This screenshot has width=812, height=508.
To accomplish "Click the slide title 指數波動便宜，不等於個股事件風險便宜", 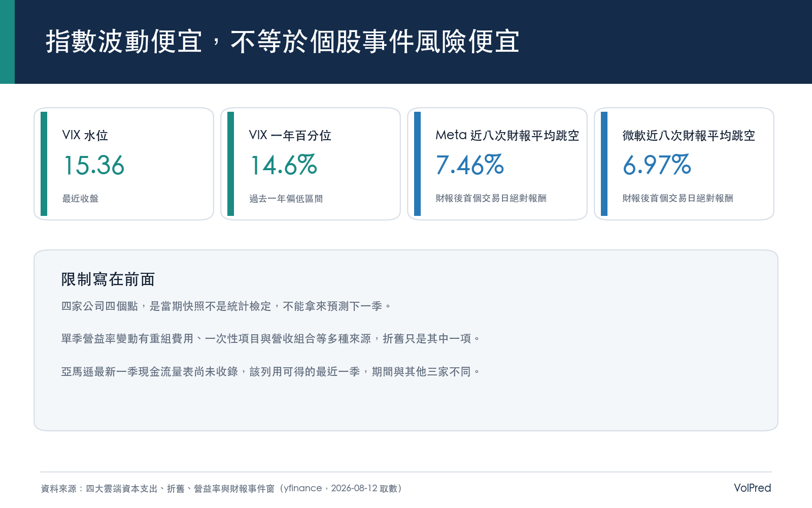I will (x=283, y=42).
